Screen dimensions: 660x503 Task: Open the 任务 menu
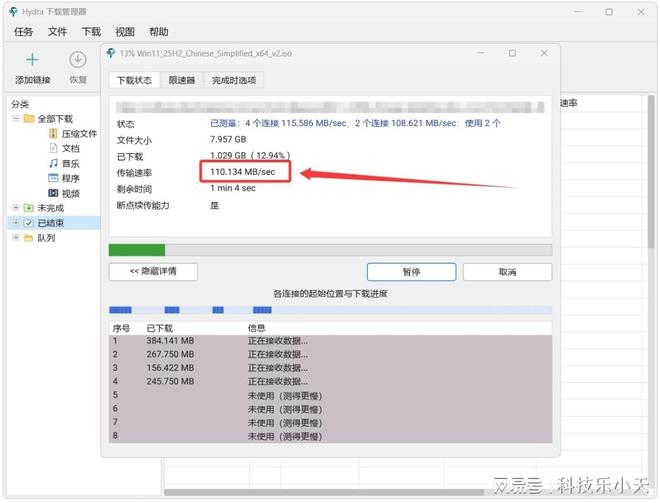(x=23, y=32)
